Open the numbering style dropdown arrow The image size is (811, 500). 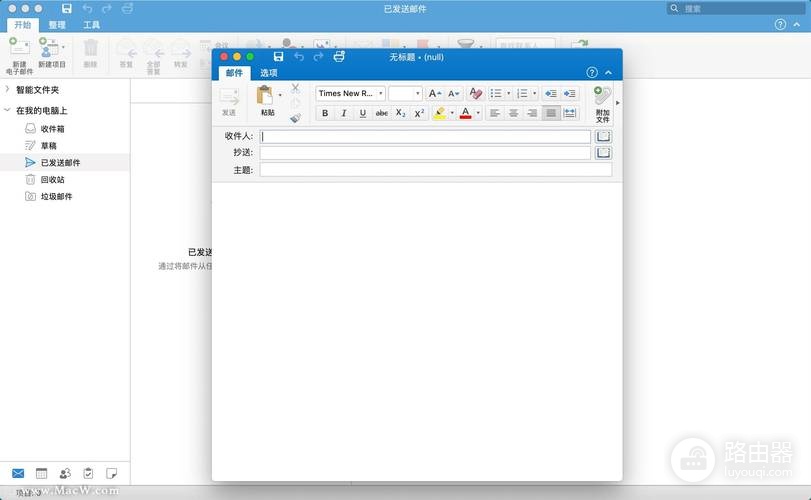(x=535, y=94)
